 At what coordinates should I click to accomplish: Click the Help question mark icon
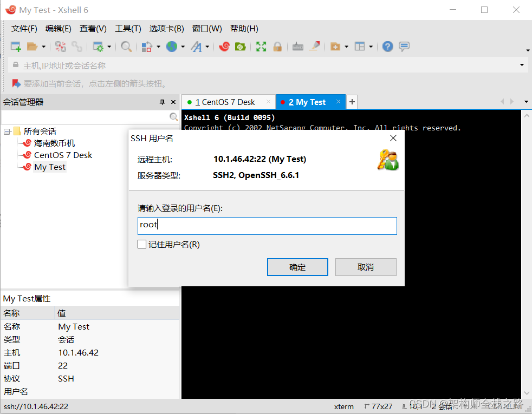click(x=387, y=47)
